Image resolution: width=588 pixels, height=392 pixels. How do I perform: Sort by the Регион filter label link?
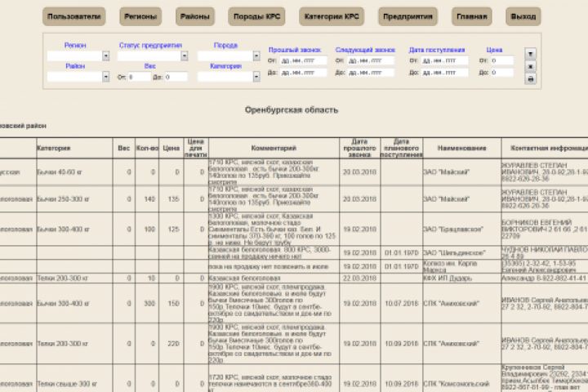[75, 46]
